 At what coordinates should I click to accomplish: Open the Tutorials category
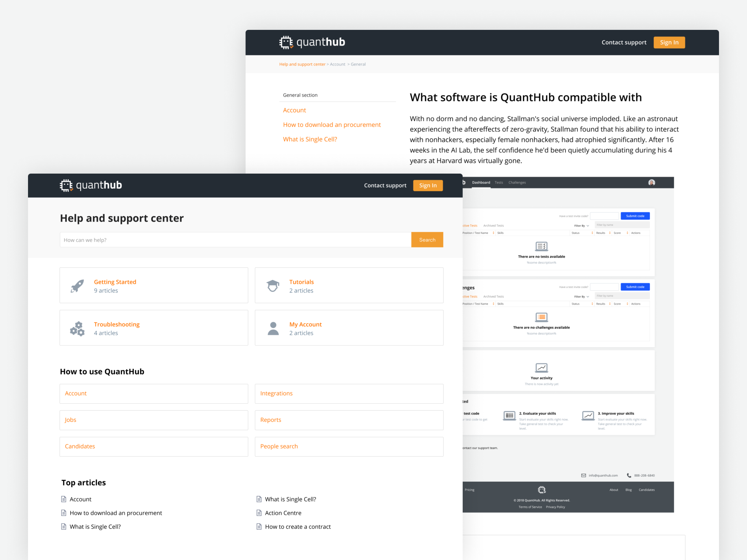349,285
